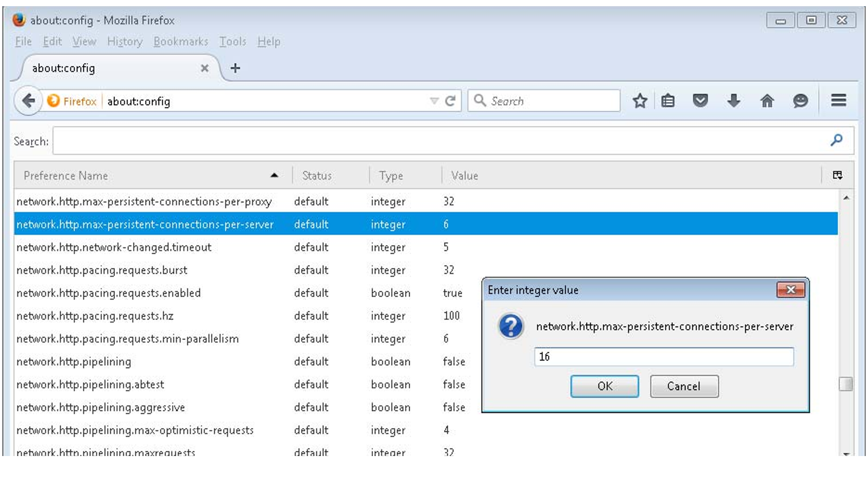Open the URL bar history dropdown
This screenshot has width=868, height=477.
(x=434, y=101)
